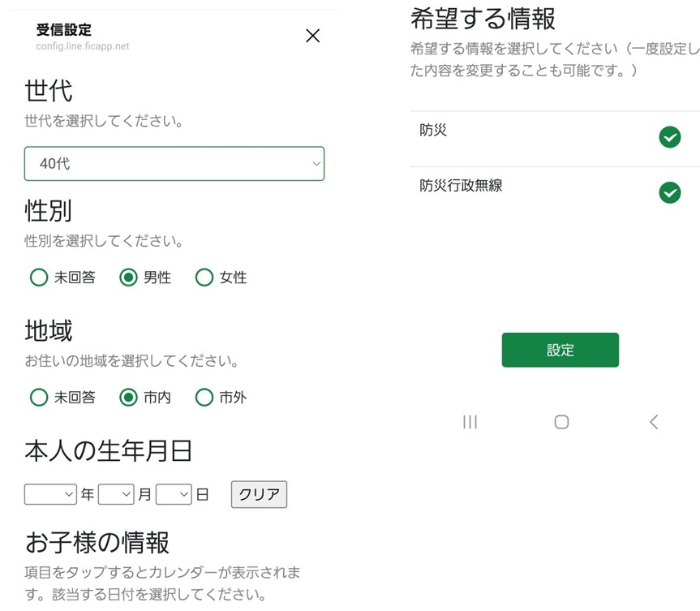
Task: Select the 市外 radio button
Action: pos(204,397)
